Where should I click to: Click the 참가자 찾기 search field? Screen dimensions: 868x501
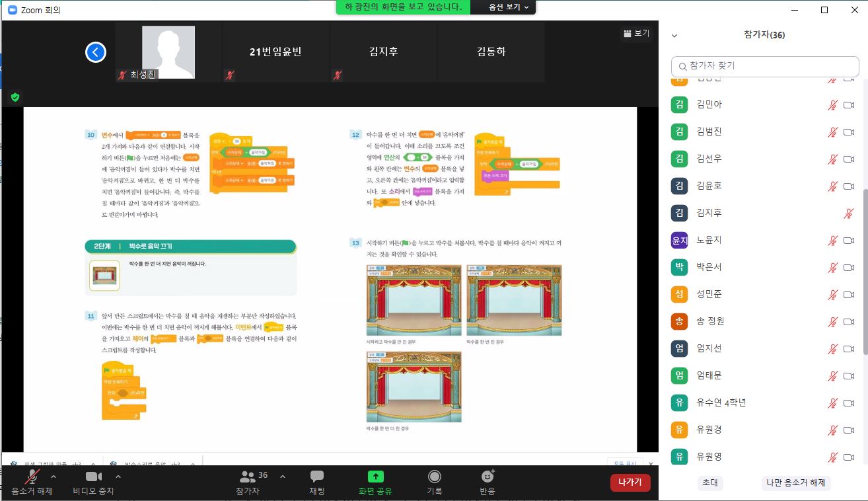point(766,66)
